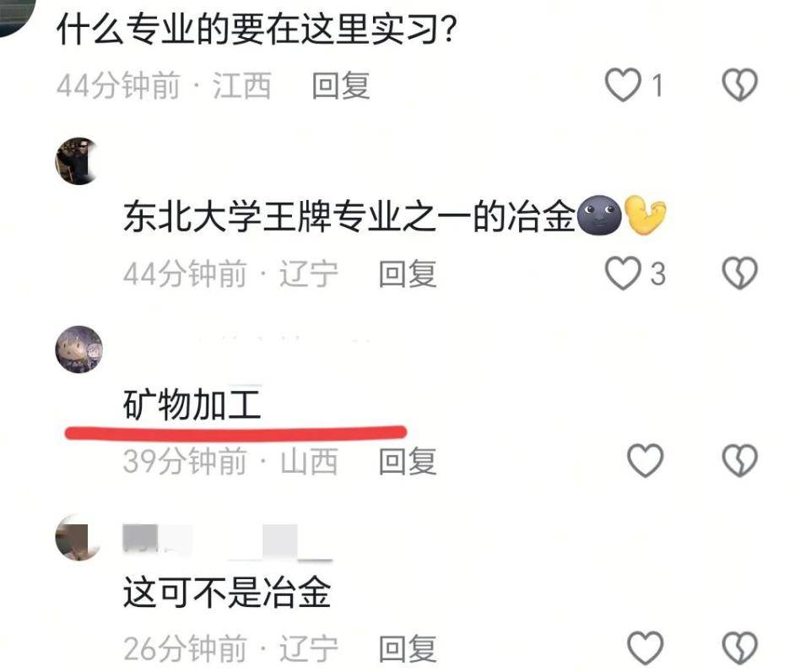Viewport: 795px width, 672px height.
Task: Dislike the 东北大学王牌专业 comment
Action: pyautogui.click(x=740, y=273)
